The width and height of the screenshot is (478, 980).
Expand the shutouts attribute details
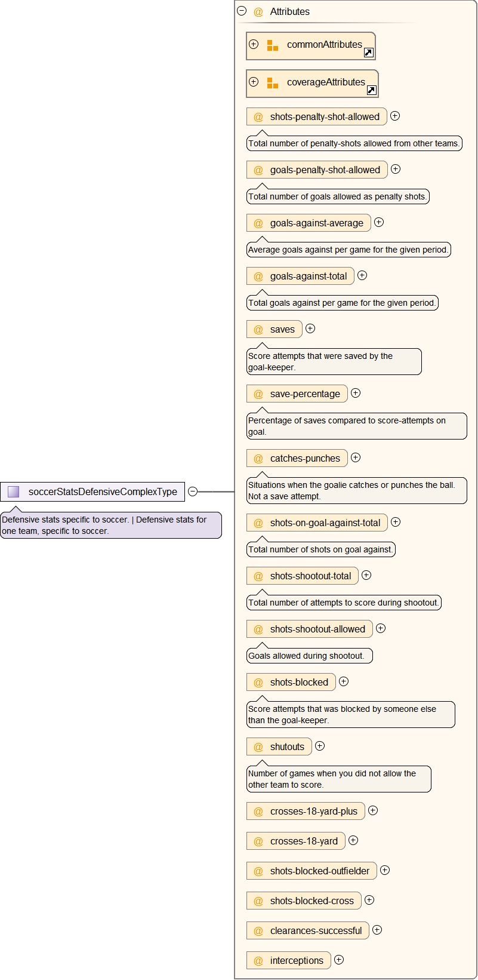tap(320, 746)
